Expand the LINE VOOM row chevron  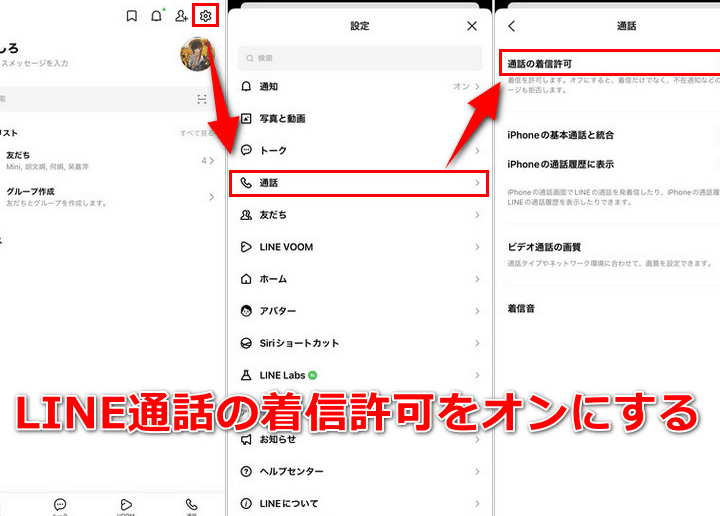(477, 247)
